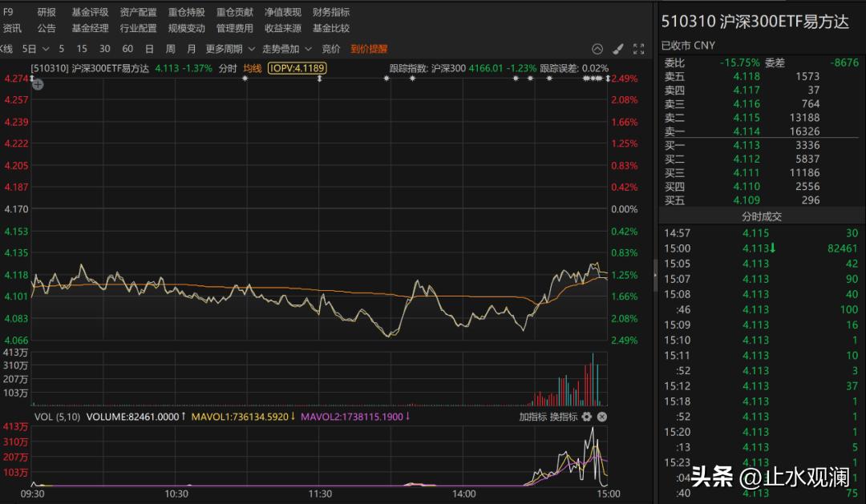
Task: Select the 买五 bid row at 4.109
Action: 762,200
